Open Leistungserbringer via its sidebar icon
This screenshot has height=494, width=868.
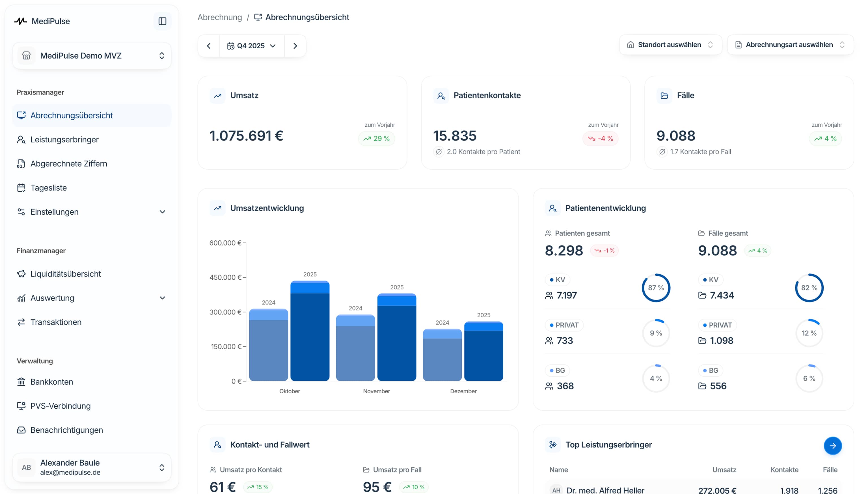[21, 139]
